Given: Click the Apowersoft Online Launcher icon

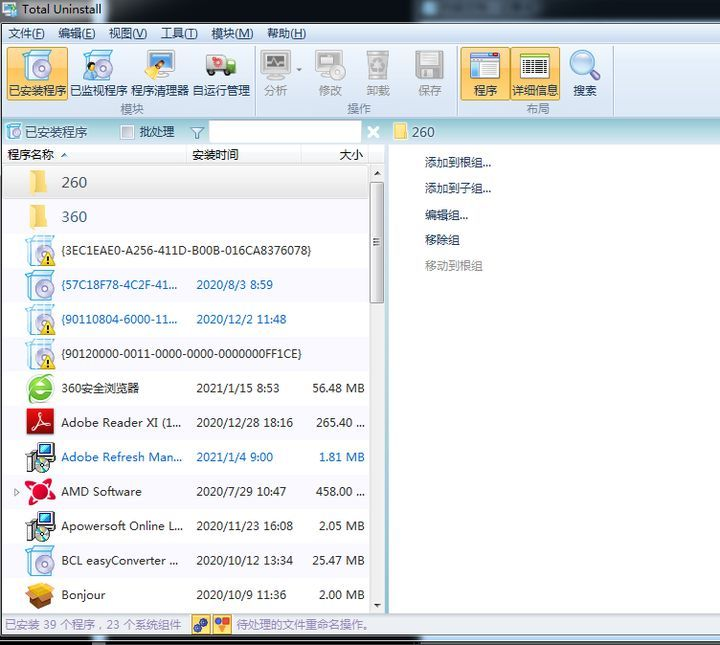Looking at the screenshot, I should coord(40,526).
